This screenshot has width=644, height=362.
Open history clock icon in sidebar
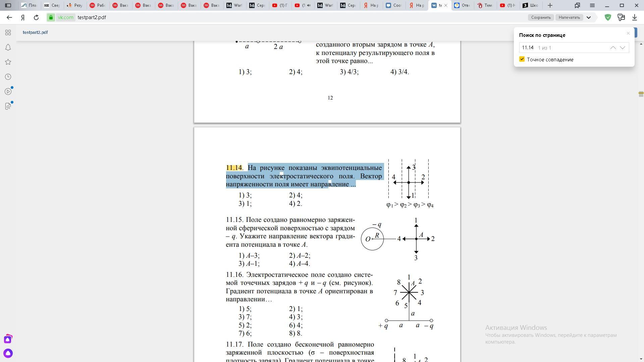tap(8, 77)
